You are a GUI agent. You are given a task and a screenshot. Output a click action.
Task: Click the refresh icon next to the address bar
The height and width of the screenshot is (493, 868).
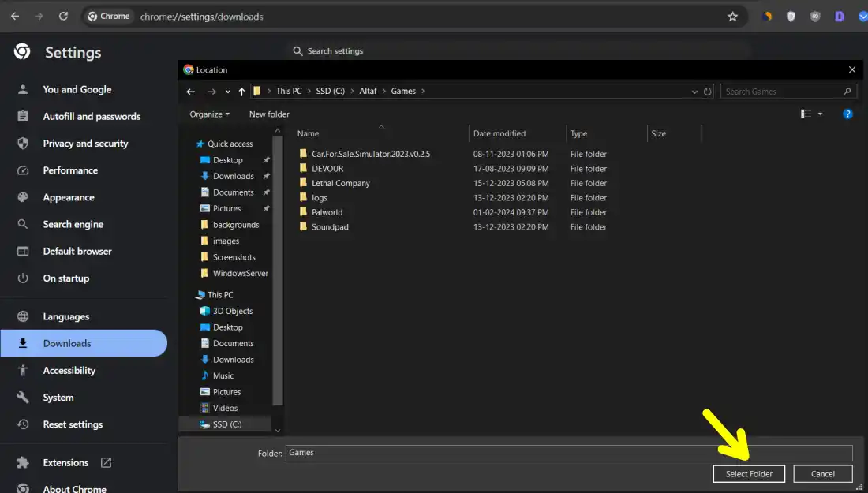tap(707, 92)
